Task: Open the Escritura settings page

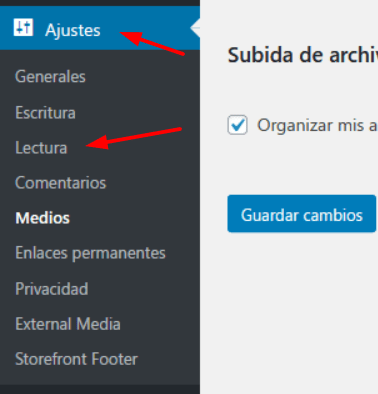Action: (x=45, y=112)
